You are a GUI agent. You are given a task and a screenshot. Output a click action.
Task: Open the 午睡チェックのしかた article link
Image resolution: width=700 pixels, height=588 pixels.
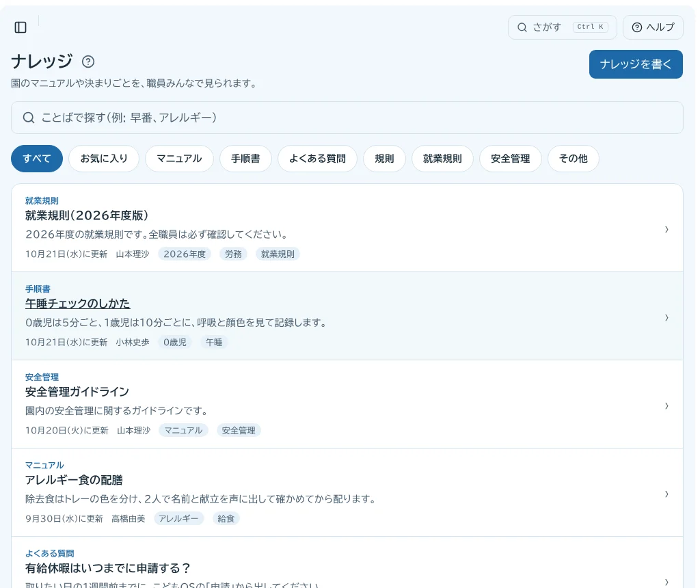[78, 304]
